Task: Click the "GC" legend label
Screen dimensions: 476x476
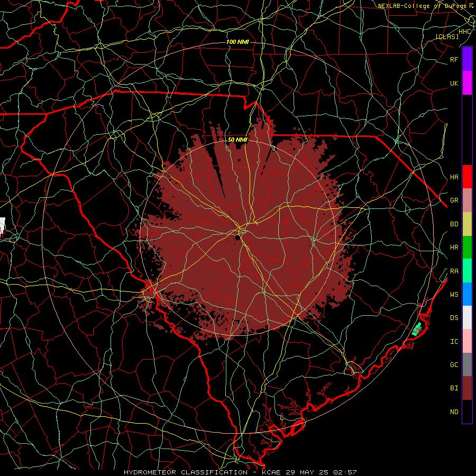Action: [454, 364]
